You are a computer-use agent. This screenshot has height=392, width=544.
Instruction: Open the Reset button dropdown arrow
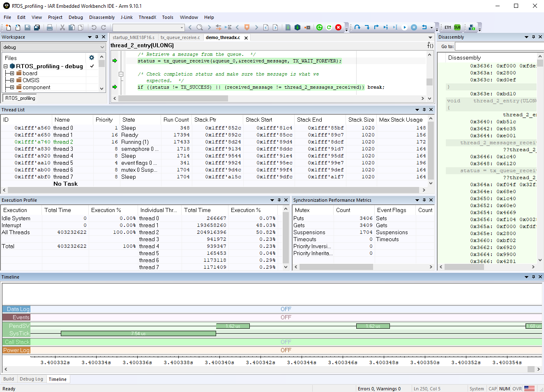(x=431, y=28)
